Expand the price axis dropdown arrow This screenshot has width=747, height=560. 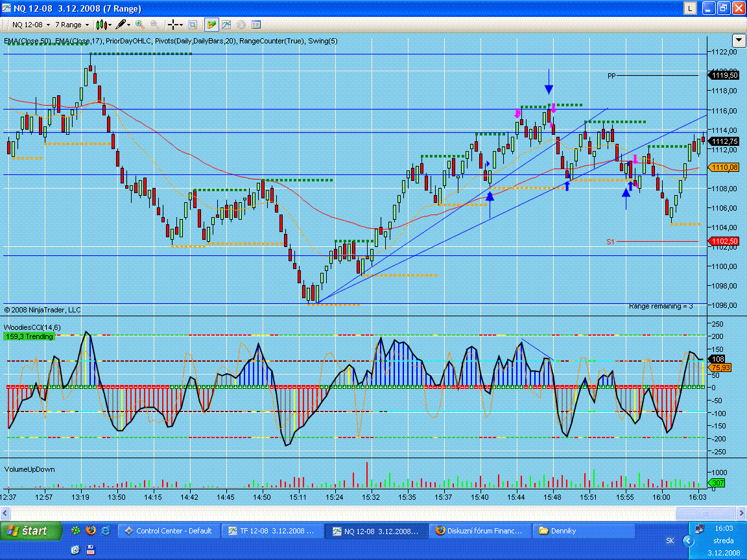point(738,40)
